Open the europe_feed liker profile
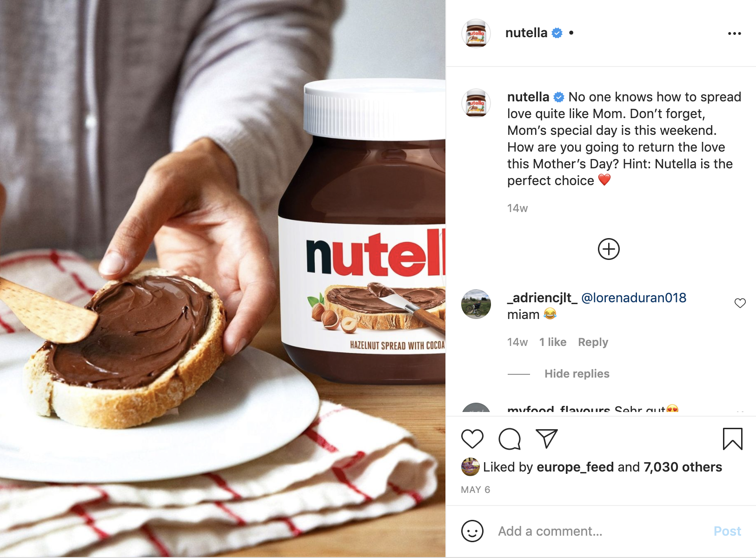This screenshot has height=558, width=756. click(x=575, y=467)
